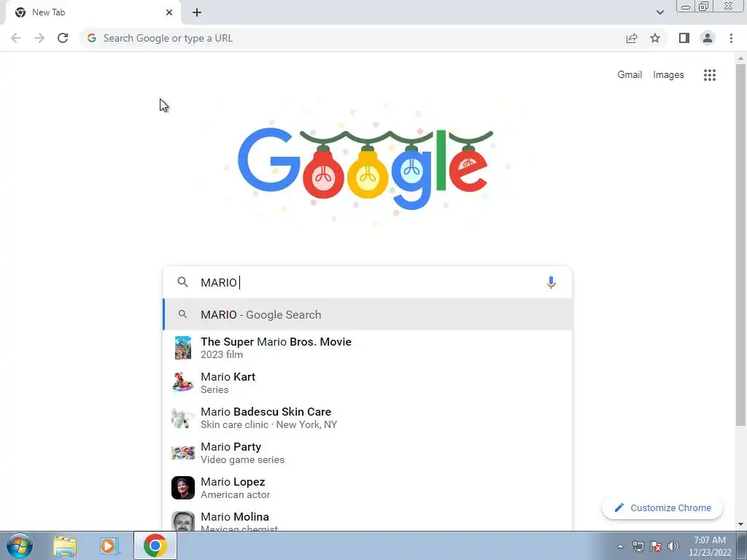Open the Windows Start menu
747x560 pixels.
click(20, 545)
